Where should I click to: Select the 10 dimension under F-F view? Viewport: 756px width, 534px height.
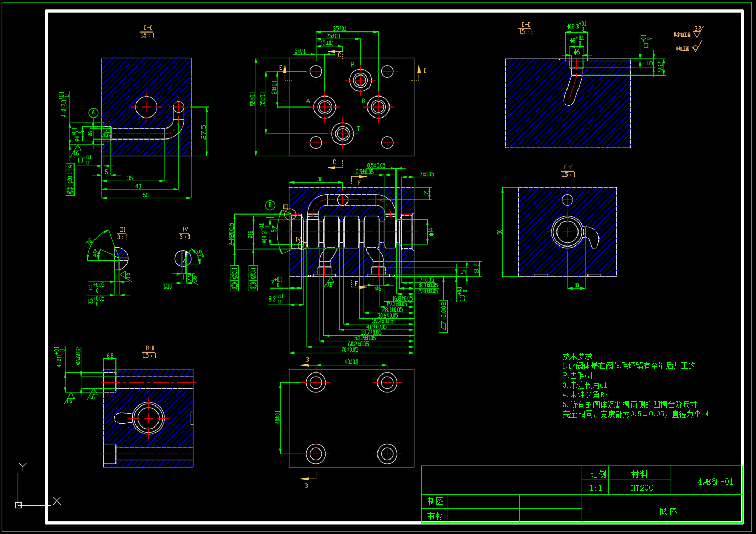tap(576, 286)
